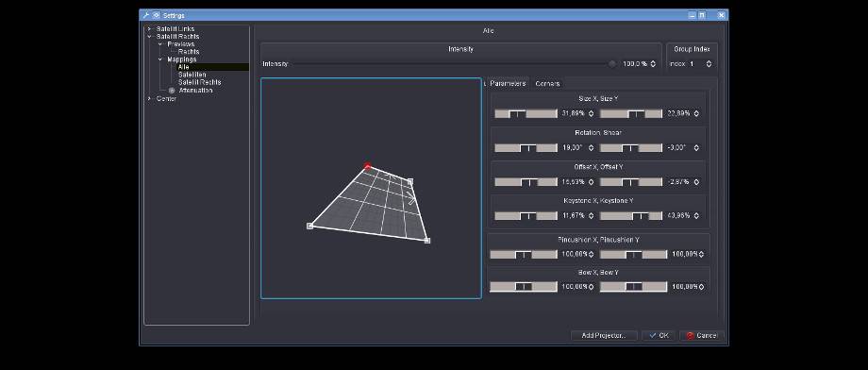This screenshot has width=868, height=370.
Task: Collapse the Previews tree node
Action: (160, 44)
